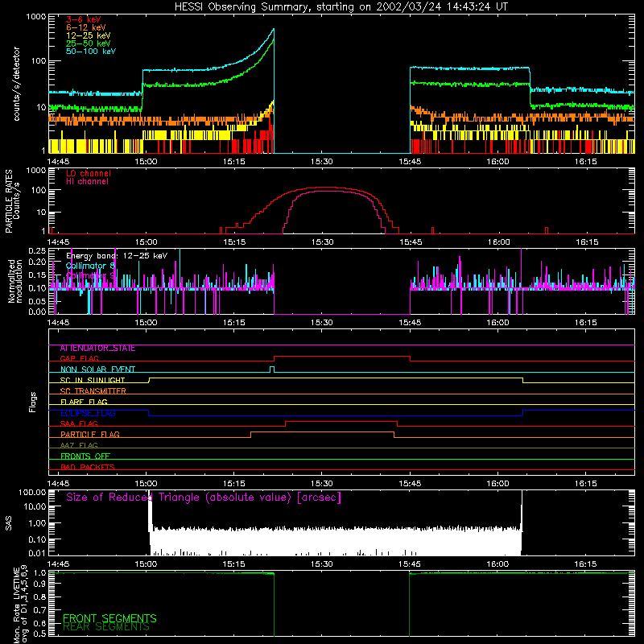Click the FLARE_FLAG label
644x644 pixels.
(x=84, y=402)
